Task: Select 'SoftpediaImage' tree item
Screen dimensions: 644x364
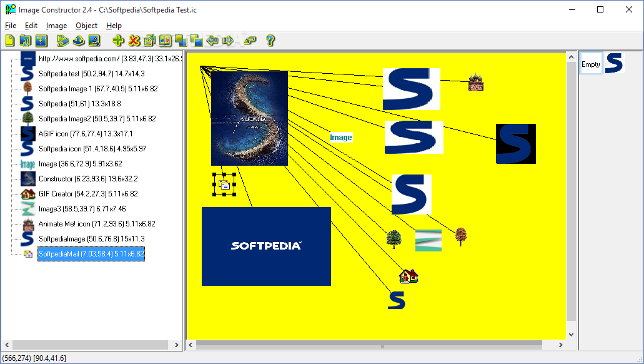Action: (x=92, y=239)
